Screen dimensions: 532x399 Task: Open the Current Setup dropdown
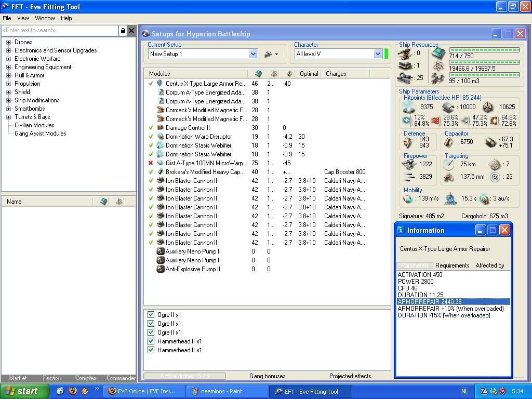pos(253,54)
